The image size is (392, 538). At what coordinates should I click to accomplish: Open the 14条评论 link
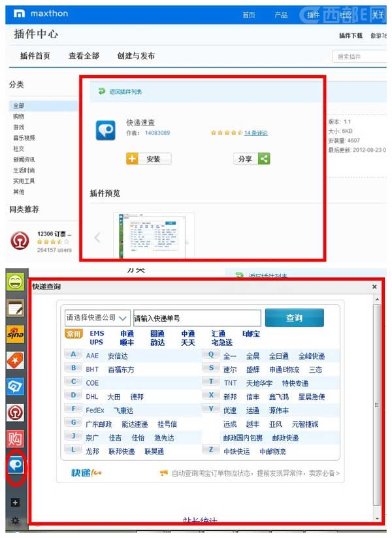click(256, 133)
